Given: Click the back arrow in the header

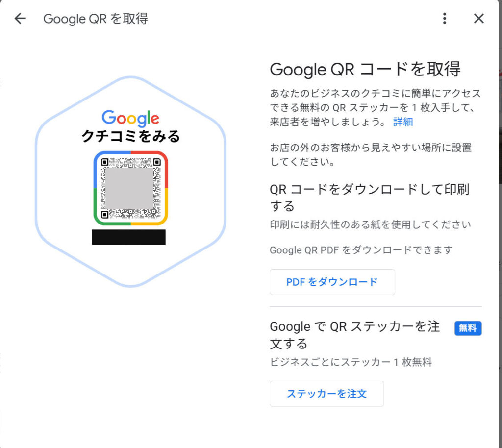Looking at the screenshot, I should click(20, 19).
